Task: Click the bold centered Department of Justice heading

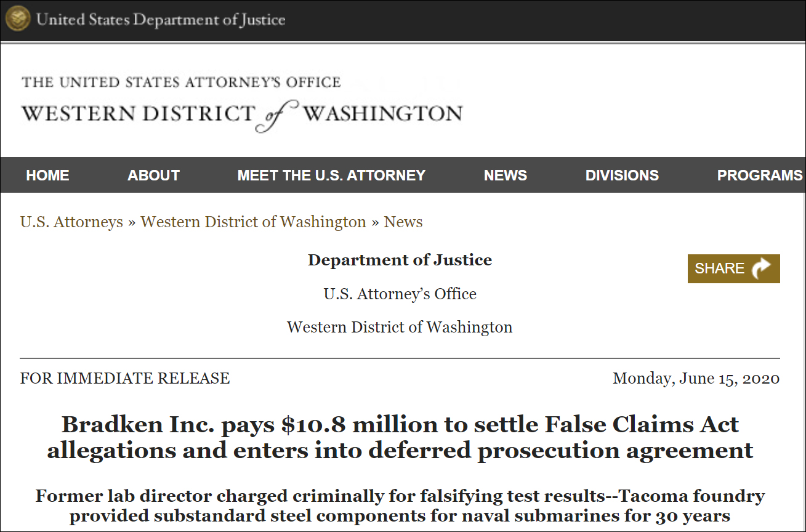Action: pyautogui.click(x=400, y=260)
